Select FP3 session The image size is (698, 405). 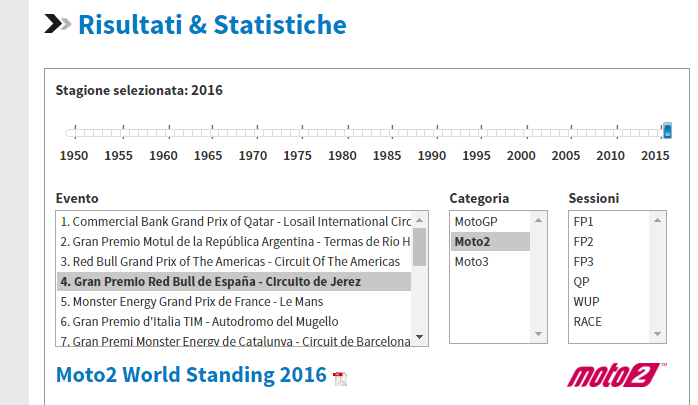click(x=609, y=262)
